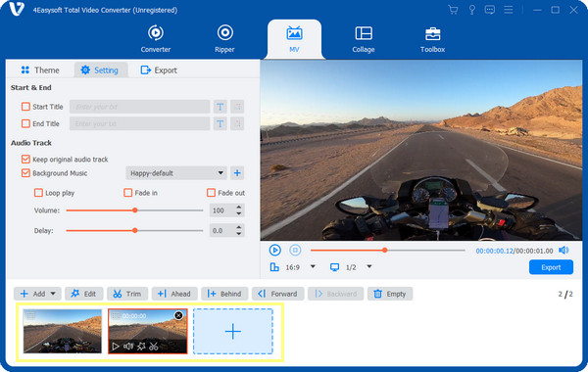This screenshot has height=372, width=588.
Task: Click the Ahead button
Action: coord(174,294)
